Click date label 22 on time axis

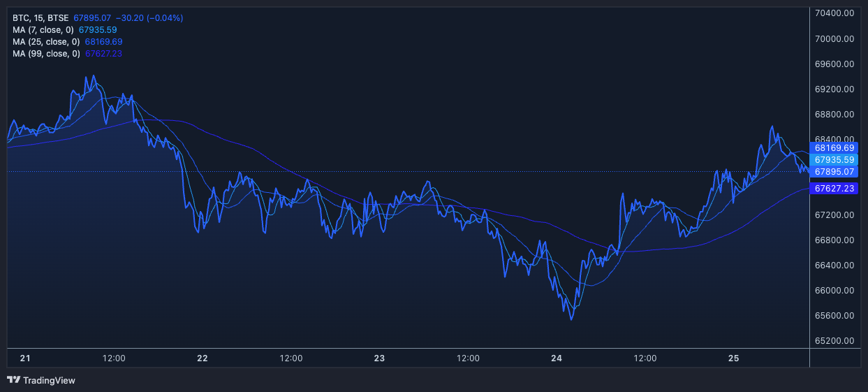(x=203, y=358)
